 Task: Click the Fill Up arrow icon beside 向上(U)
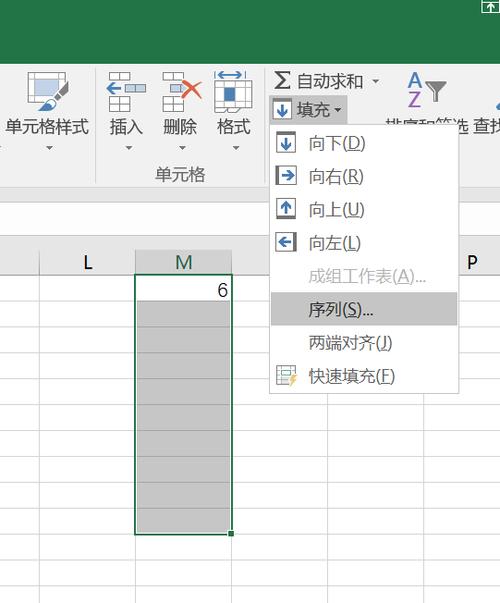coord(286,209)
